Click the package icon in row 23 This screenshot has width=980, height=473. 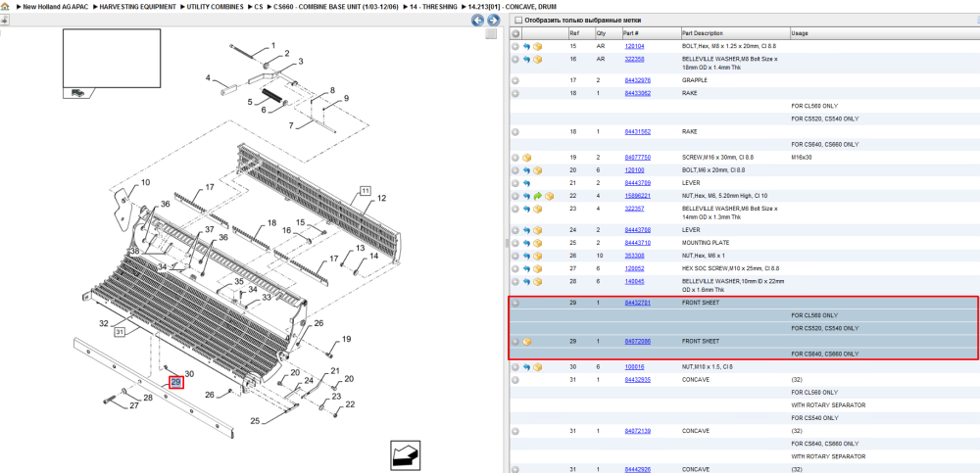tap(537, 209)
